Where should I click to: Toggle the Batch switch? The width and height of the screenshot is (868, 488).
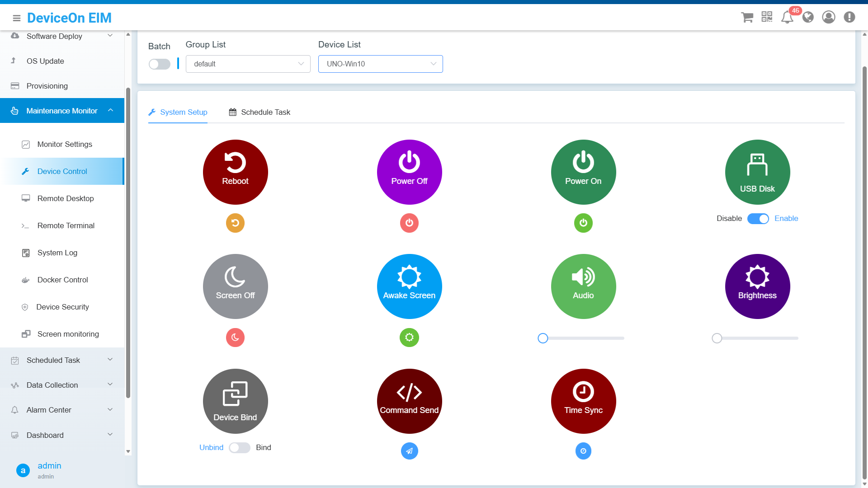(160, 64)
